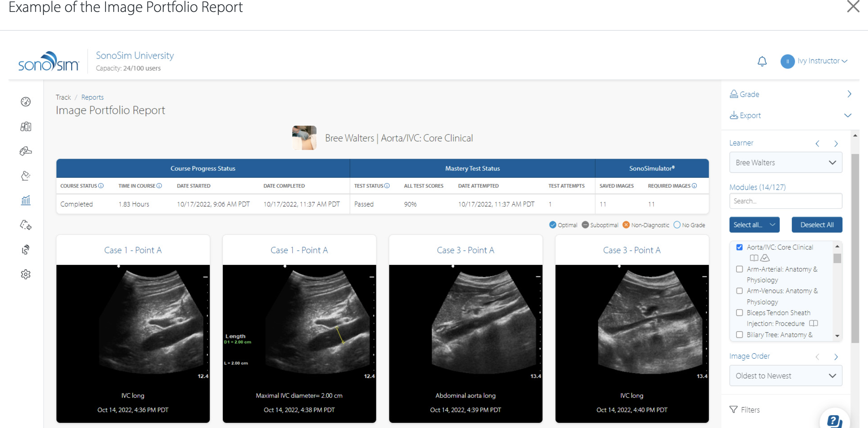Go to Reports breadcrumb link

click(x=92, y=97)
